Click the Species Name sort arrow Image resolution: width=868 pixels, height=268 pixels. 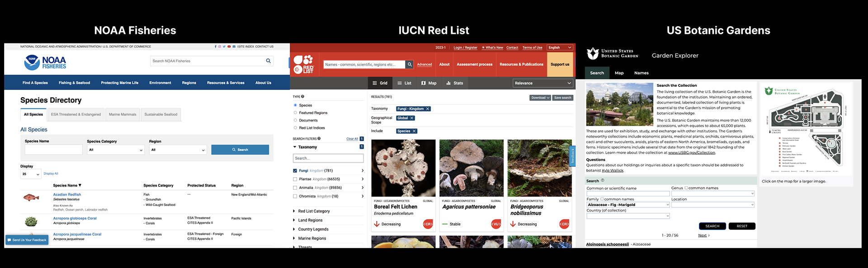(x=80, y=185)
